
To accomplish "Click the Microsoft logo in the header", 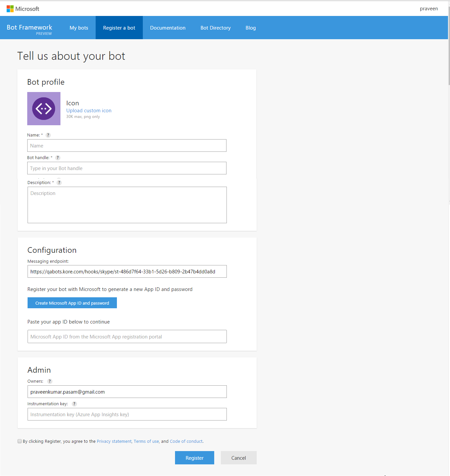I will coord(23,9).
